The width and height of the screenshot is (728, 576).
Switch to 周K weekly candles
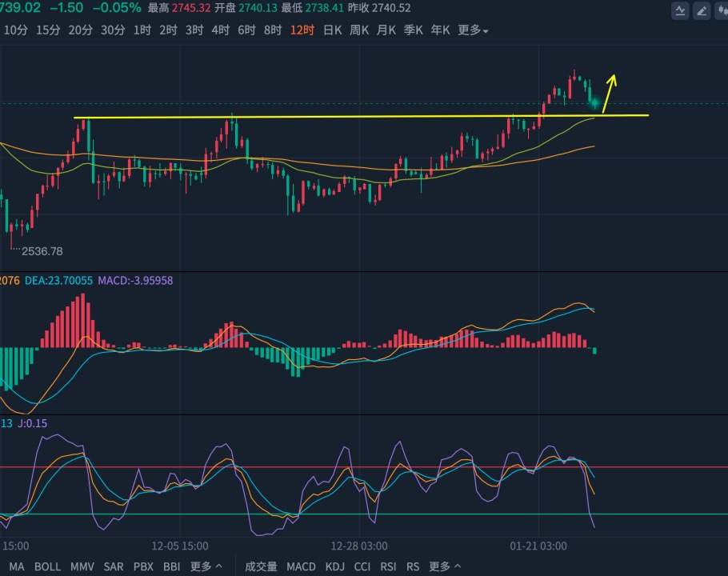pos(359,30)
